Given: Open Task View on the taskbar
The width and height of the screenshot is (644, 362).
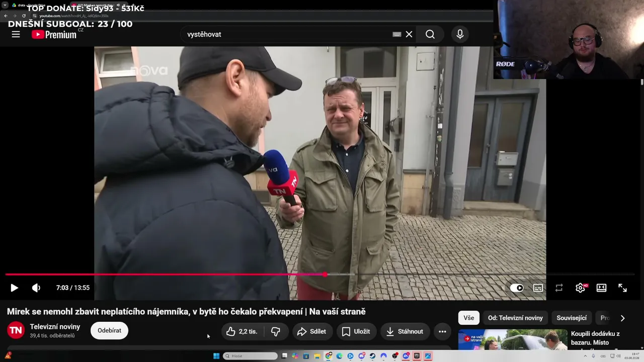Looking at the screenshot, I should click(284, 356).
